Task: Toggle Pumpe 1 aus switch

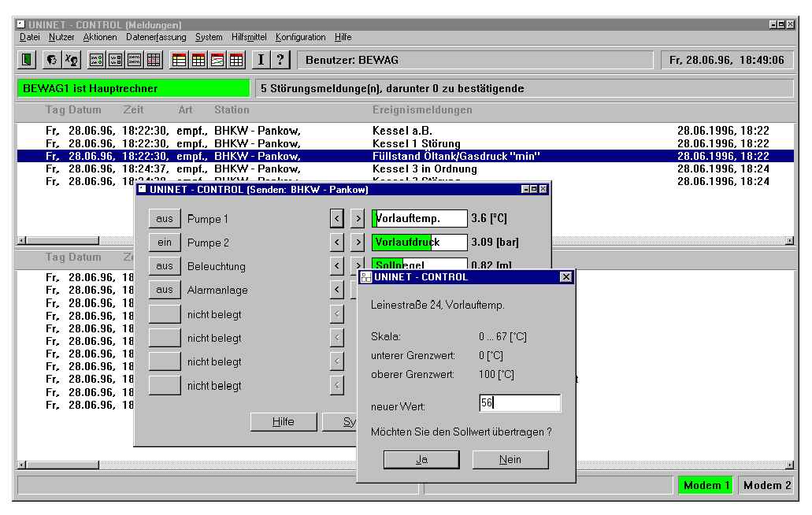Action: (x=165, y=219)
